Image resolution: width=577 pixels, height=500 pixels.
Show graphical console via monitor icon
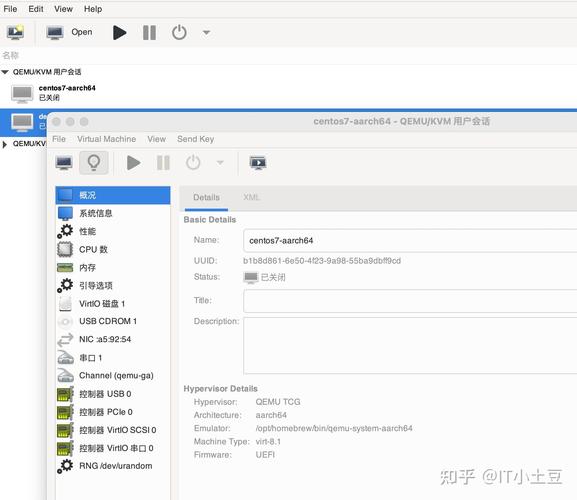64,163
